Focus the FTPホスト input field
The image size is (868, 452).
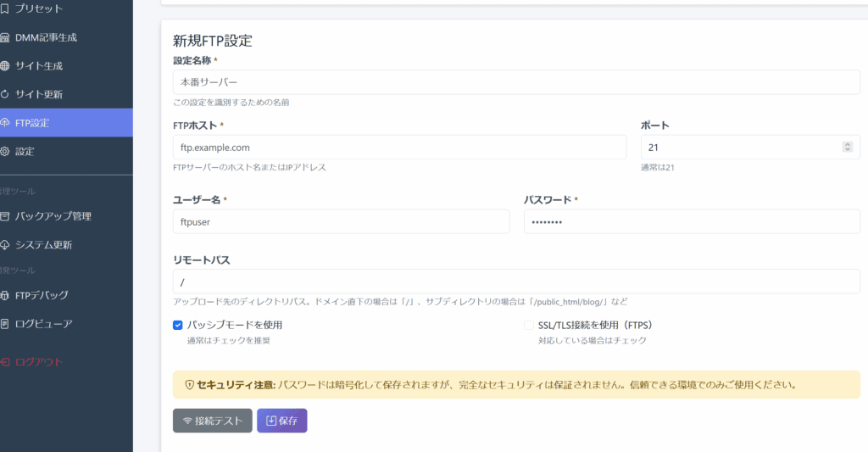pos(400,148)
